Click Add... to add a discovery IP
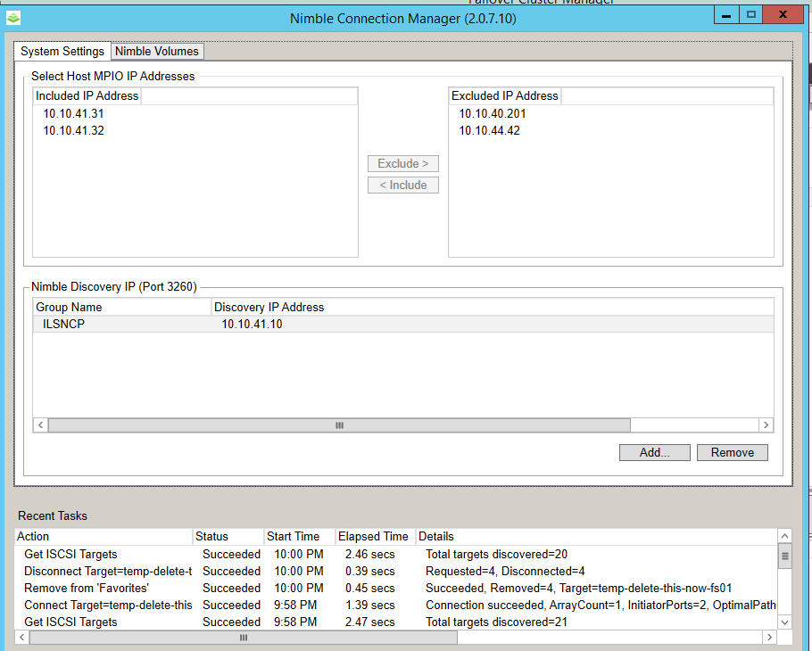This screenshot has width=812, height=651. (x=655, y=452)
